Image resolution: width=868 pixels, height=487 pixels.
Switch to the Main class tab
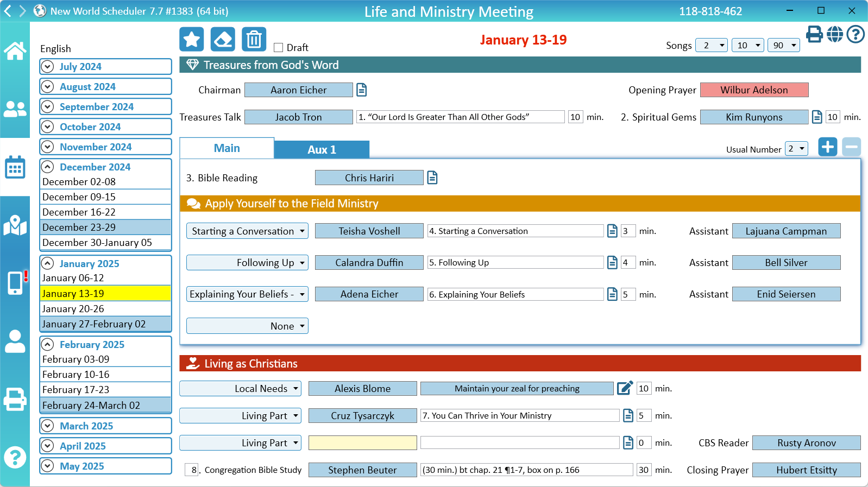tap(227, 148)
